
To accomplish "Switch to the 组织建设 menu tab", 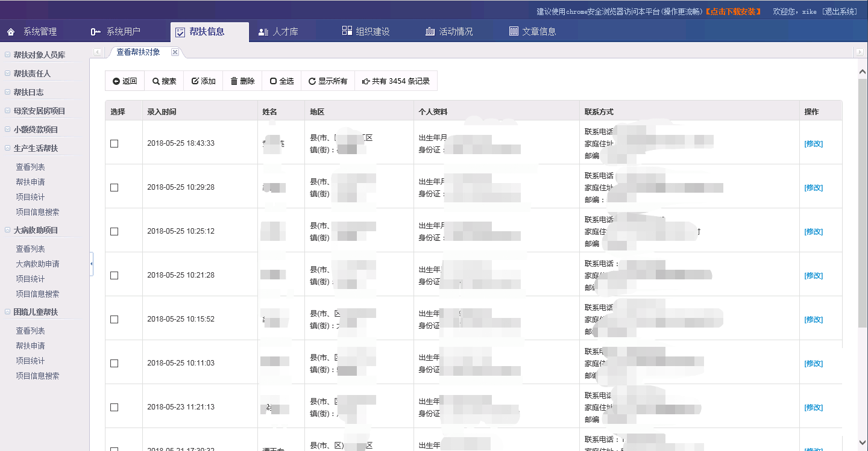I will (365, 32).
